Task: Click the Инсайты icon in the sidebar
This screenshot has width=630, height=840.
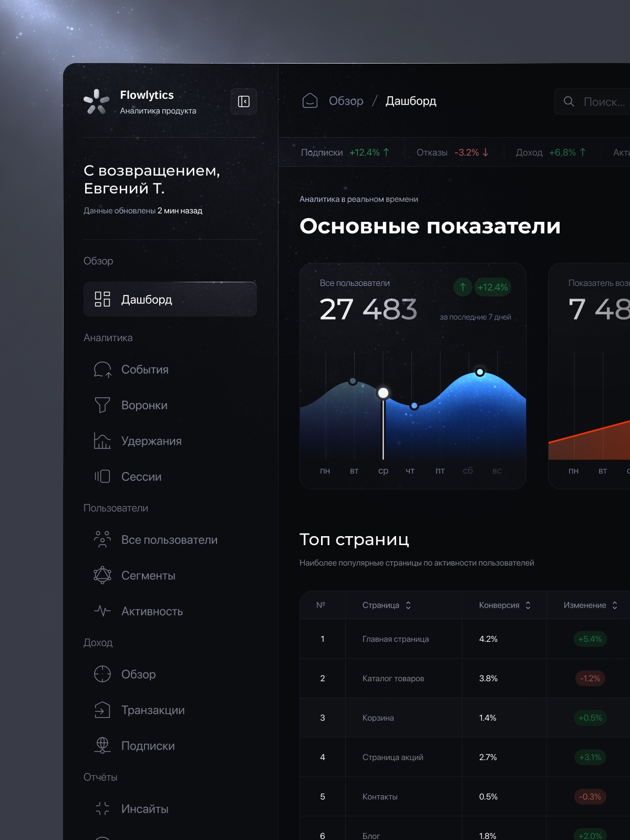Action: coord(102,809)
